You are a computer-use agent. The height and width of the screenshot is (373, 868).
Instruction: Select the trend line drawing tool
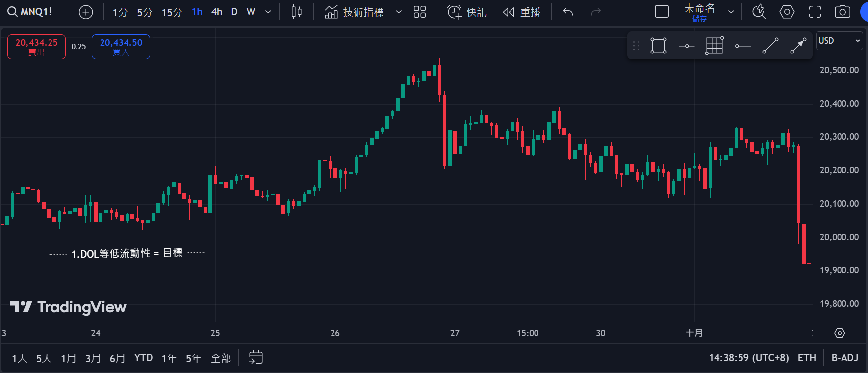click(x=770, y=46)
